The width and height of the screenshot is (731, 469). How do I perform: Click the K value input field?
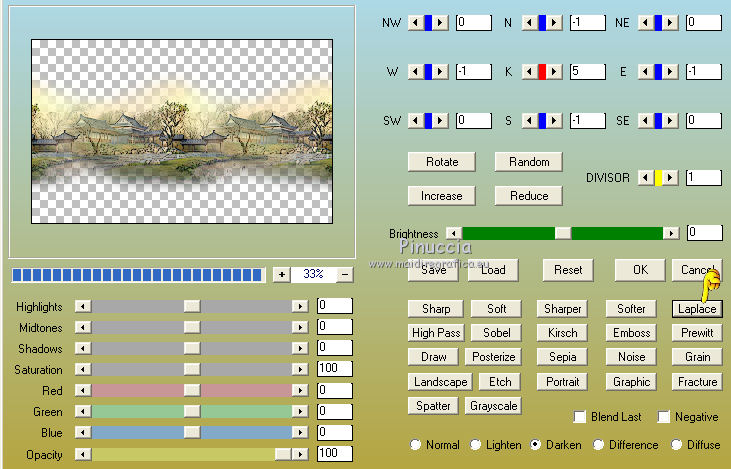coord(588,71)
